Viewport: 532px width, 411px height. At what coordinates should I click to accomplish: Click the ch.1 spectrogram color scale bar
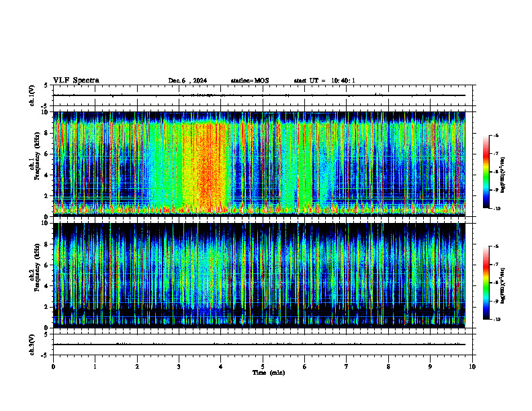coord(486,172)
